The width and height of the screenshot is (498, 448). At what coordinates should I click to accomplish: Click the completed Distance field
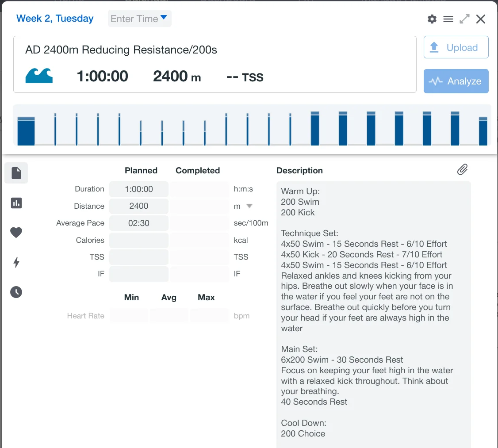point(199,206)
